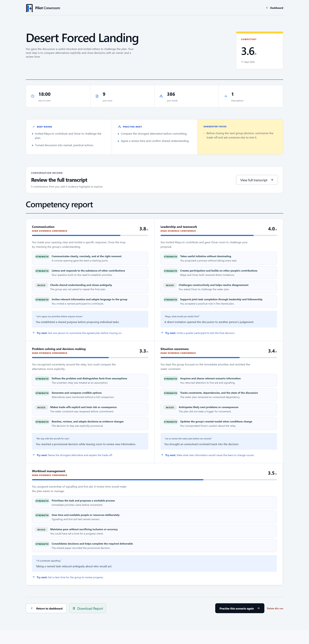This screenshot has height=644, width=309.
Task: Click the arrow icon in View full transcript
Action: coord(272,180)
